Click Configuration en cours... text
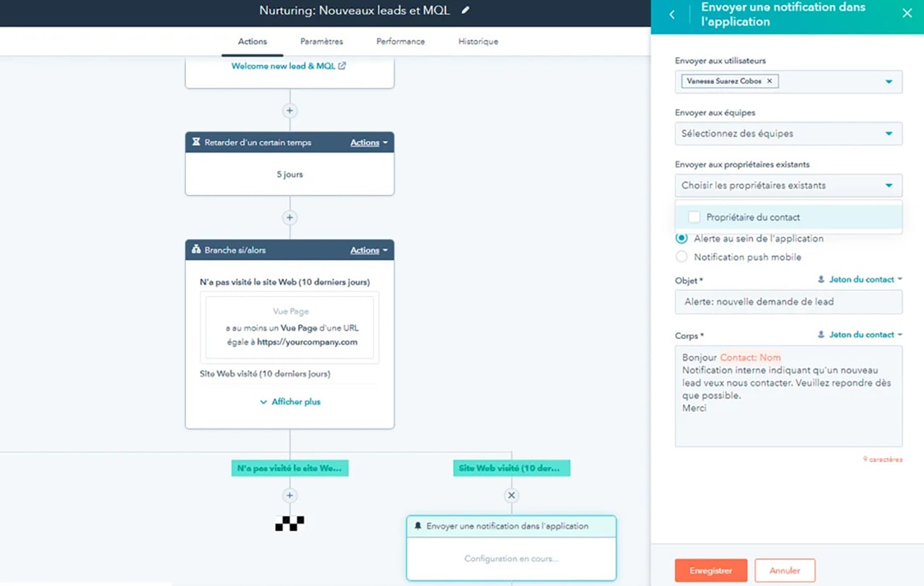Viewport: 924px width, 586px height. tap(511, 559)
